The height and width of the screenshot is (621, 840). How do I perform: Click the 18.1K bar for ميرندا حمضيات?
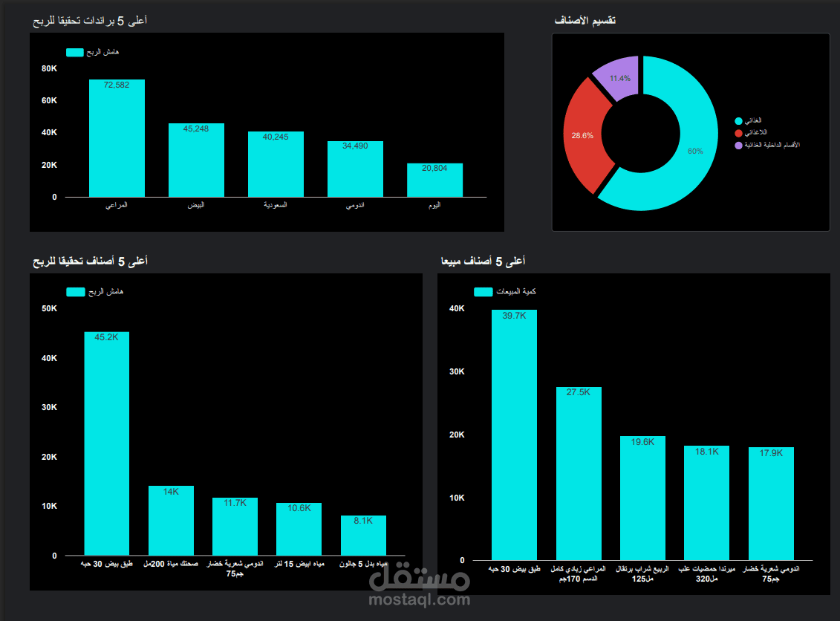(706, 503)
